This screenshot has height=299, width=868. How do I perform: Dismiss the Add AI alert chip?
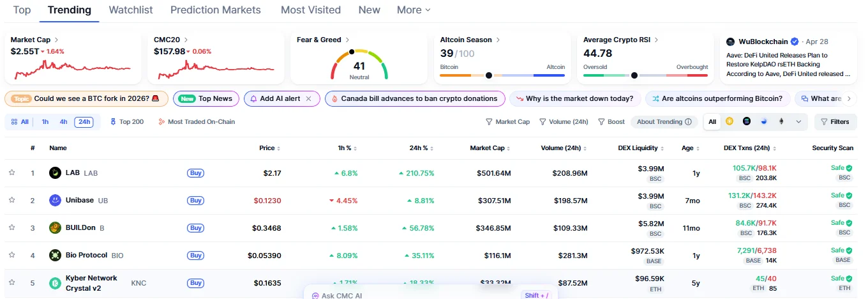pyautogui.click(x=309, y=98)
